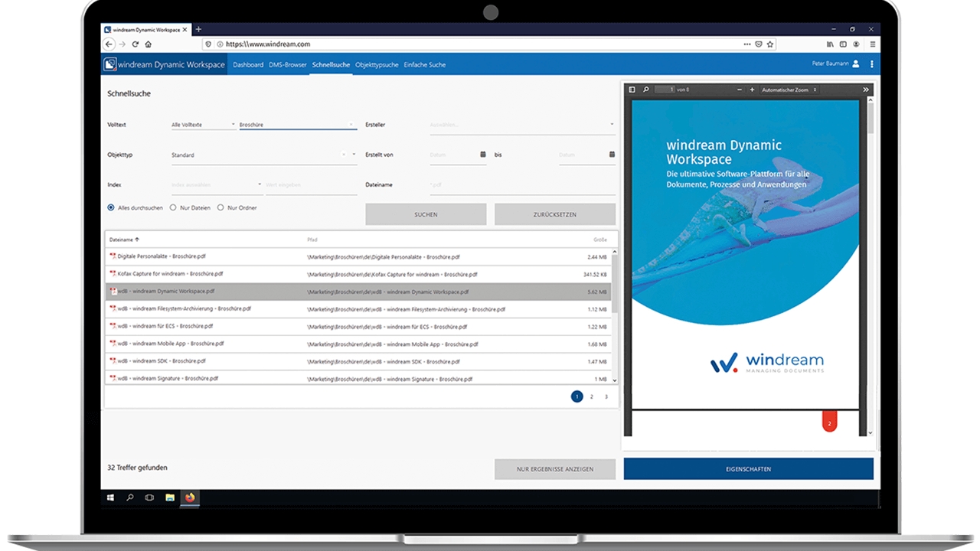
Task: Go to the Einfache Suche tab
Action: [425, 64]
